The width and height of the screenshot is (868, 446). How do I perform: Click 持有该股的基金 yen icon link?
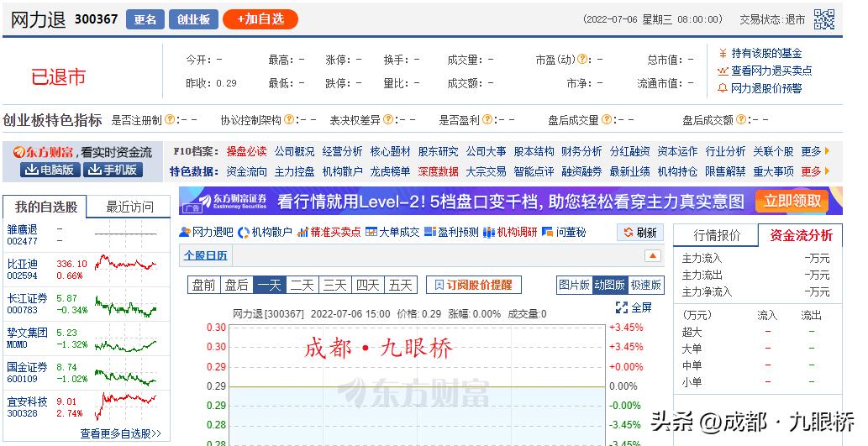point(760,53)
